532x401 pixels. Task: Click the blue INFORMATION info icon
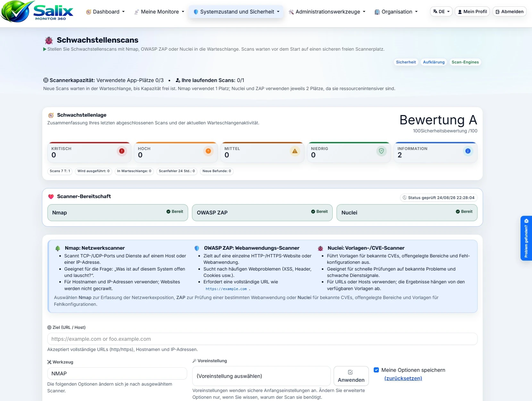click(x=468, y=151)
